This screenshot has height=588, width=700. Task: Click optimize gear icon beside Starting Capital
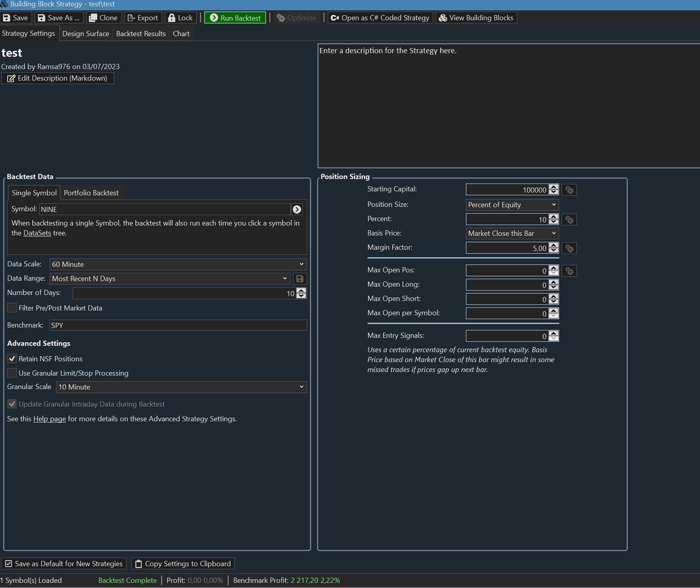click(x=569, y=190)
